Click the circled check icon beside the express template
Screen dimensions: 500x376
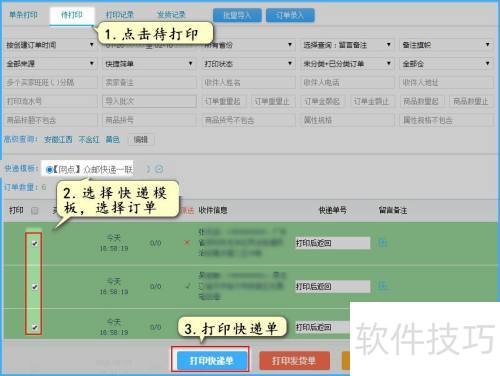point(160,169)
